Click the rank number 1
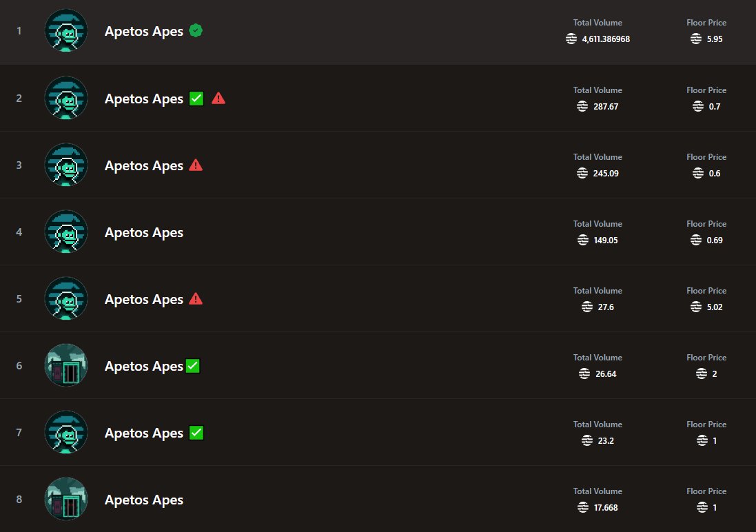This screenshot has width=756, height=532. [x=19, y=31]
